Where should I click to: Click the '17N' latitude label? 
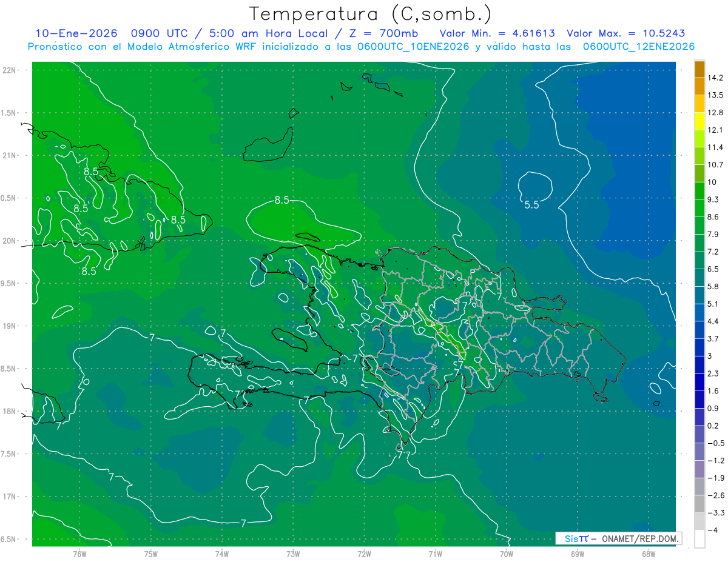coord(10,497)
